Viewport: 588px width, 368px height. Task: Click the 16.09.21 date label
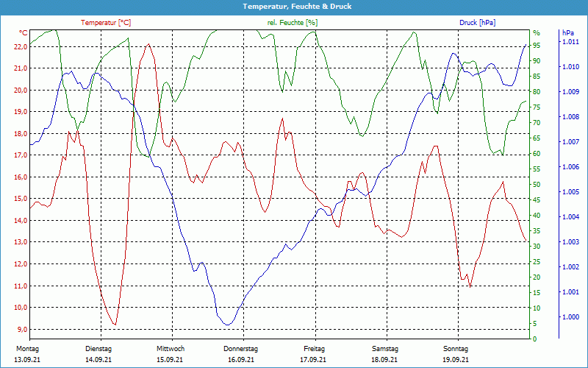click(241, 360)
